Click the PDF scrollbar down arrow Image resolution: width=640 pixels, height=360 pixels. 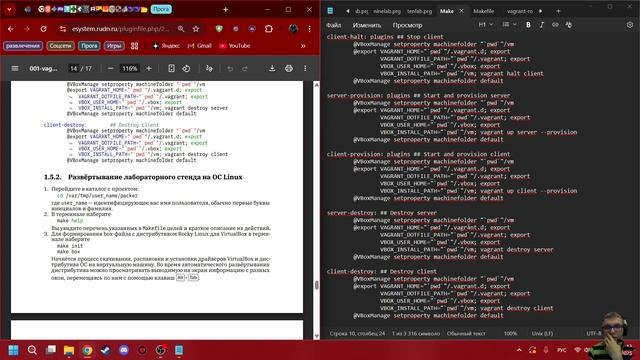pyautogui.click(x=317, y=336)
